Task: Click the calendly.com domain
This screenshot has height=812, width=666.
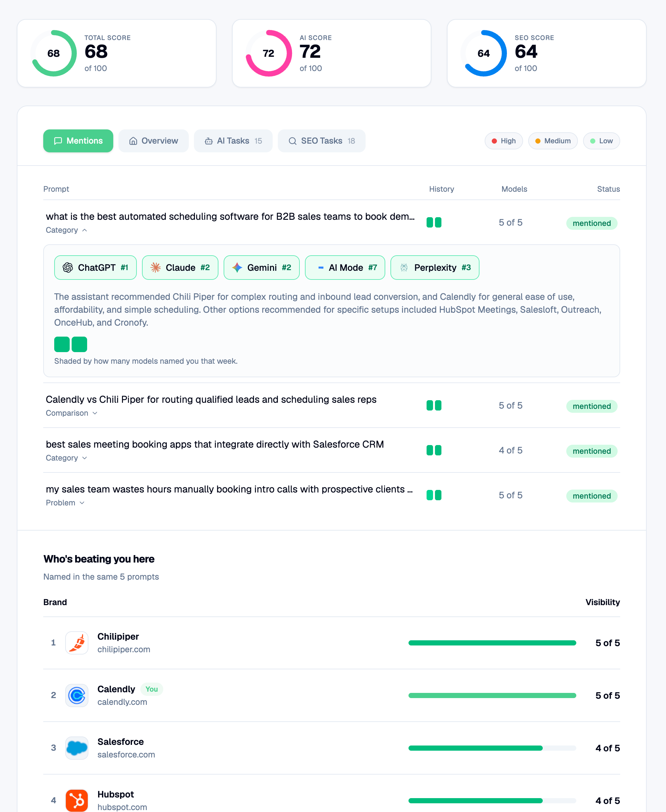Action: click(x=122, y=702)
